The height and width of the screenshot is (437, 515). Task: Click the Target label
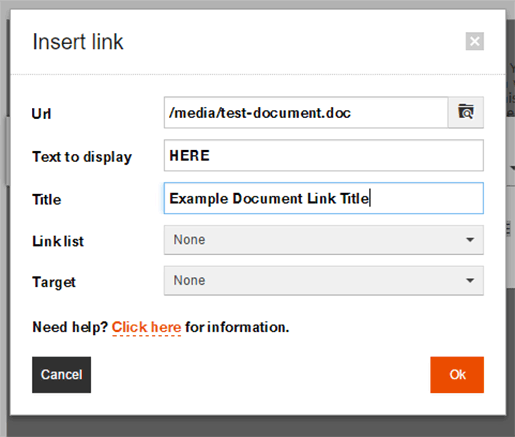tap(54, 283)
